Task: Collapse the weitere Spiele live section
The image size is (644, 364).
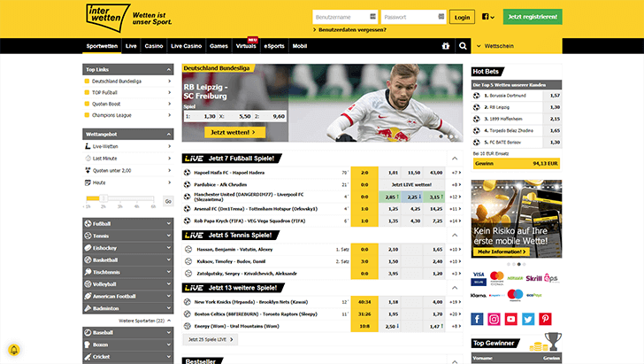Action: click(x=455, y=288)
